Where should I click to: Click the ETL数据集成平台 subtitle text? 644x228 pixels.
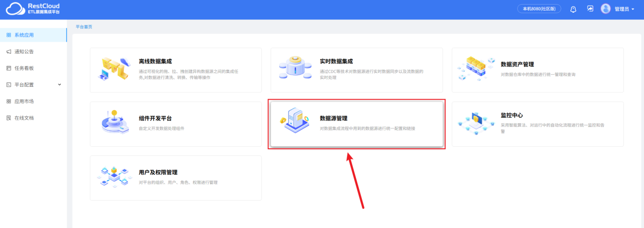click(x=44, y=12)
